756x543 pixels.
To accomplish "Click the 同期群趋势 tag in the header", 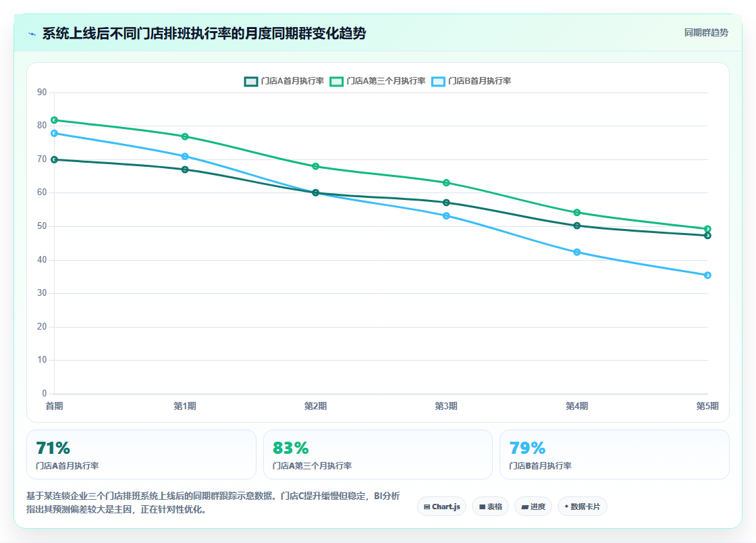I will pos(706,33).
